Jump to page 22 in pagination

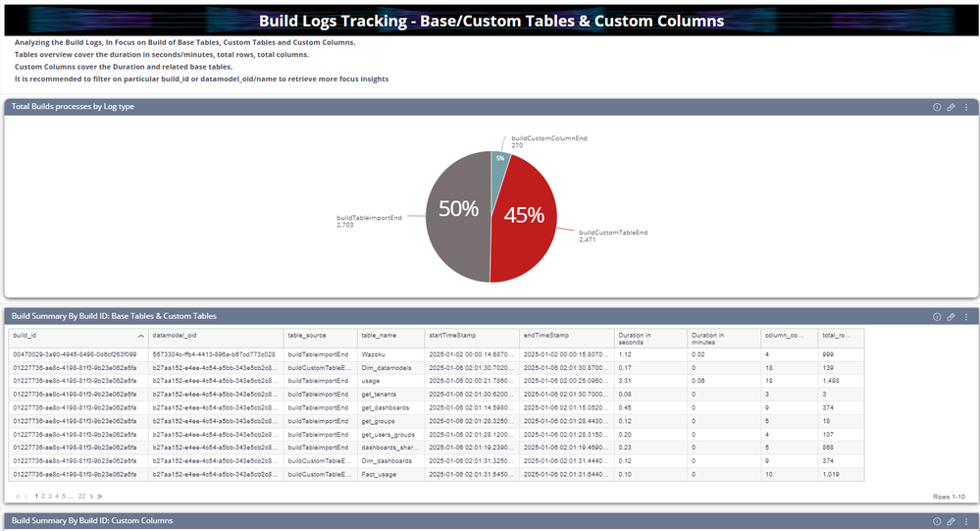pos(82,497)
